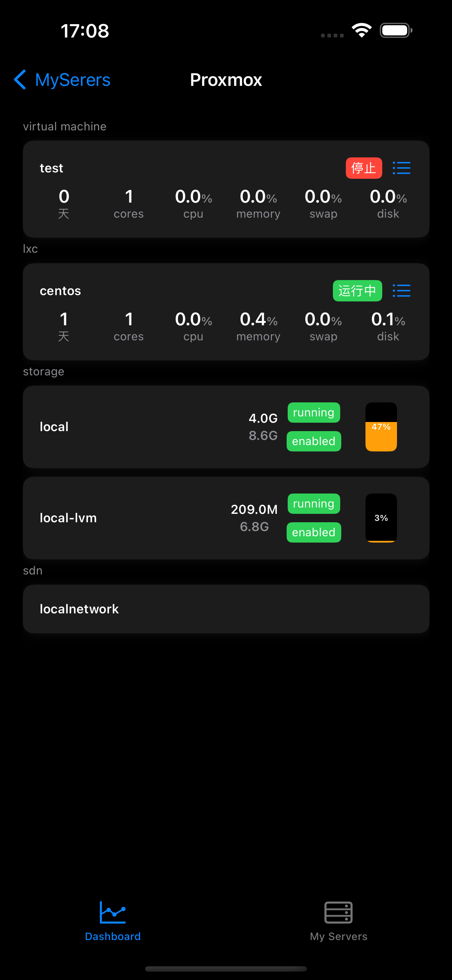Image resolution: width=452 pixels, height=980 pixels.
Task: Tap the 17:08 clock in status bar
Action: [85, 31]
